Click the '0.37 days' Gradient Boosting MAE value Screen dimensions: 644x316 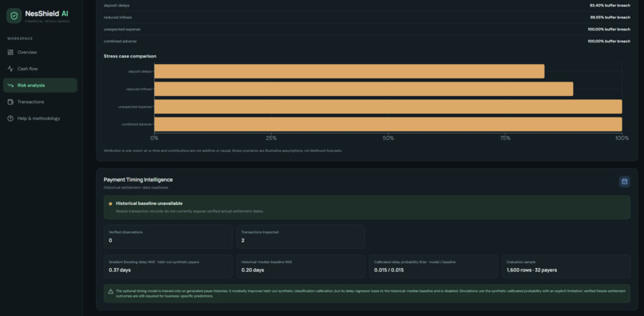[120, 270]
